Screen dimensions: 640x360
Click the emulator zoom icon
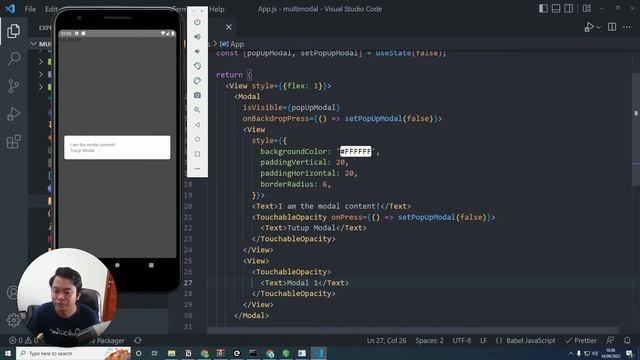198,110
